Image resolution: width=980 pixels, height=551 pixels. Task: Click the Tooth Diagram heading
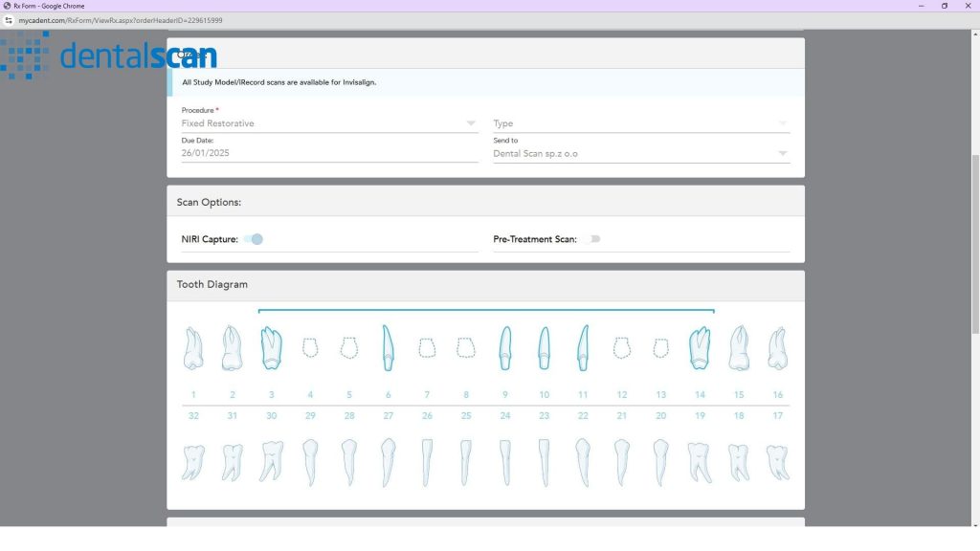[x=212, y=284]
